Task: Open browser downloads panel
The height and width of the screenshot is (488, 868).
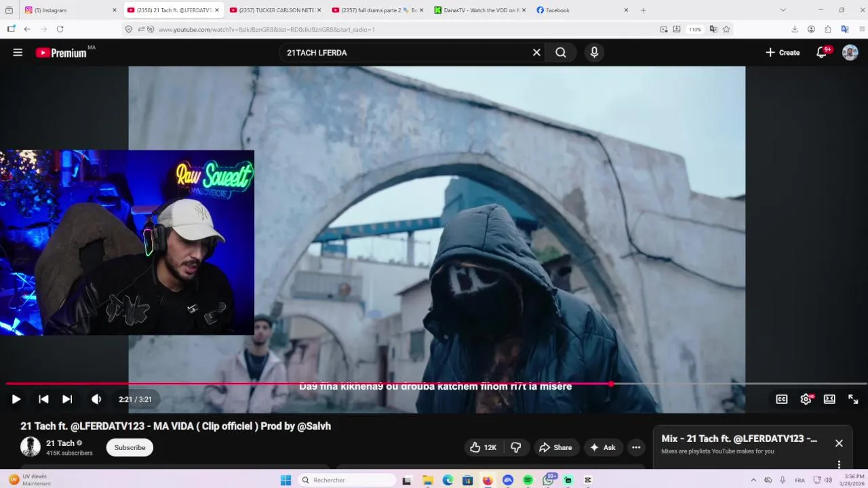Action: [795, 29]
